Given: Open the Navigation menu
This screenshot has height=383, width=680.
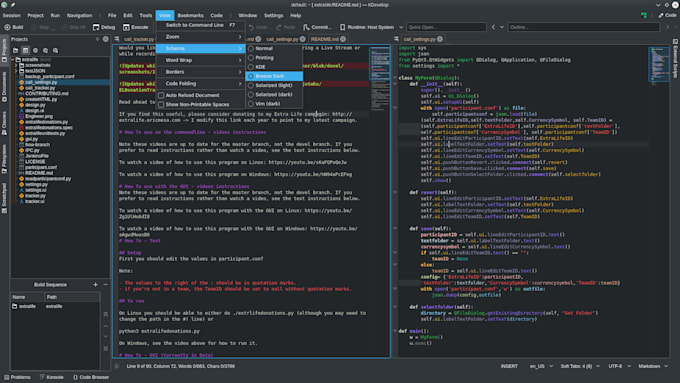Looking at the screenshot, I should [x=79, y=15].
